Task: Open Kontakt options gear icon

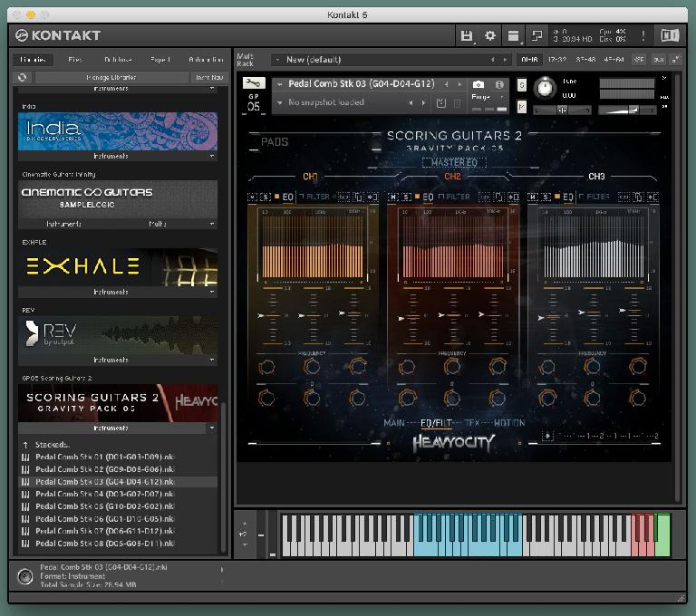Action: [490, 35]
